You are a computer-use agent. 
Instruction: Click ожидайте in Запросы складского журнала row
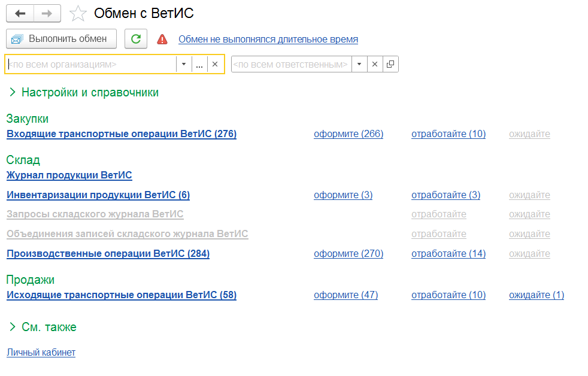click(x=529, y=214)
